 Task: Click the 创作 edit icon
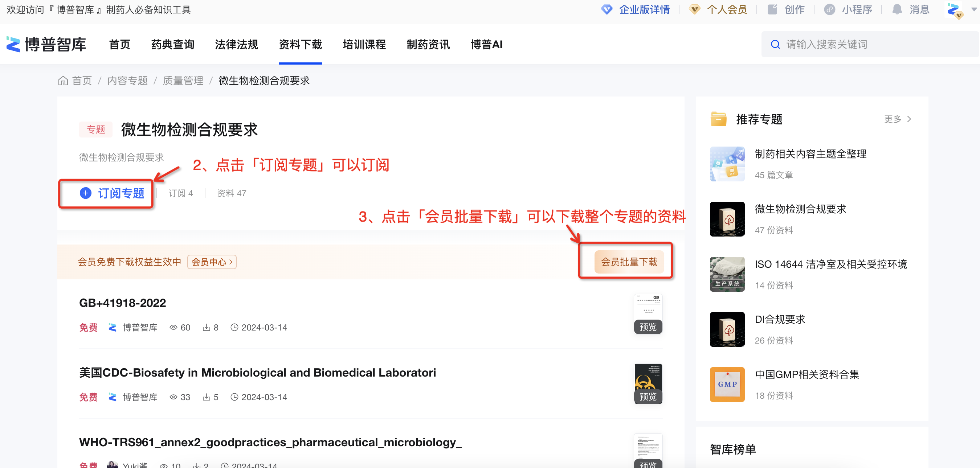[x=772, y=9]
